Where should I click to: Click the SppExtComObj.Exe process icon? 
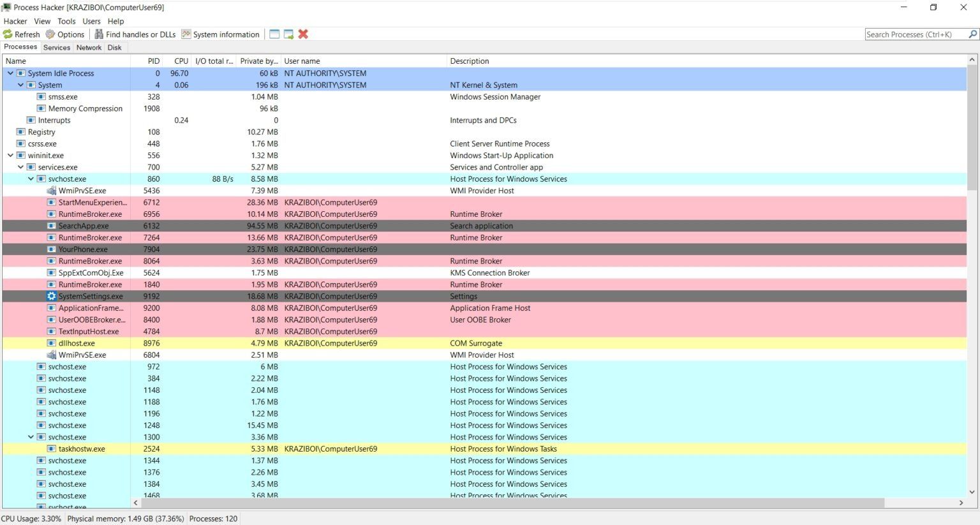[52, 272]
